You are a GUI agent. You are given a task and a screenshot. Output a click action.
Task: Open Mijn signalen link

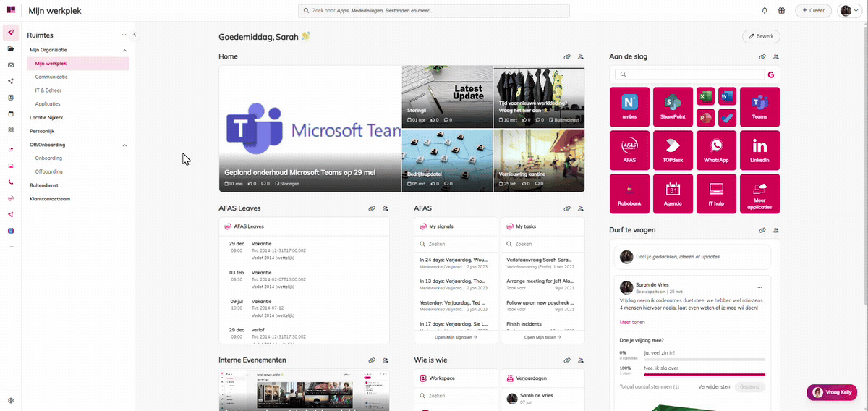456,337
